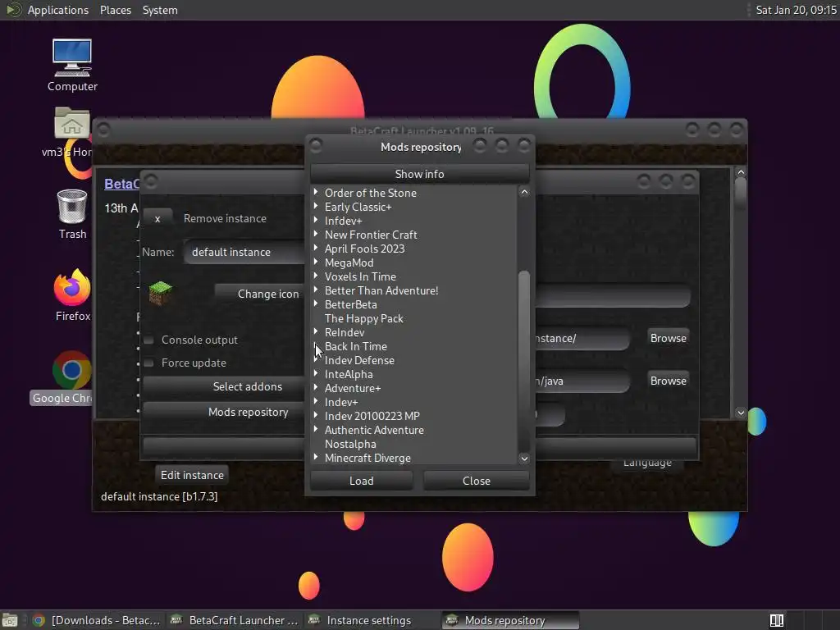Select the Nostalpha mod

point(350,444)
